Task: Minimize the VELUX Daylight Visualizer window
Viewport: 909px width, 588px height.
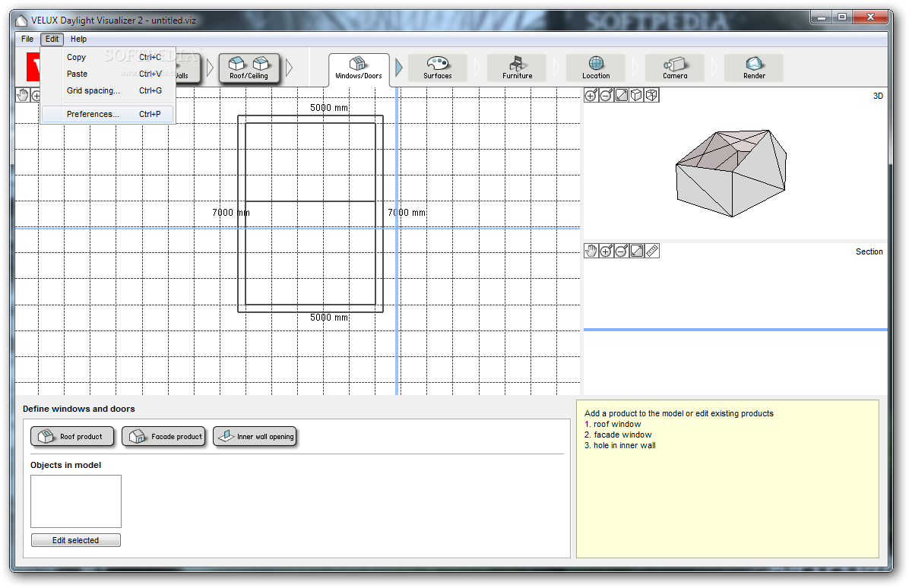Action: 821,17
